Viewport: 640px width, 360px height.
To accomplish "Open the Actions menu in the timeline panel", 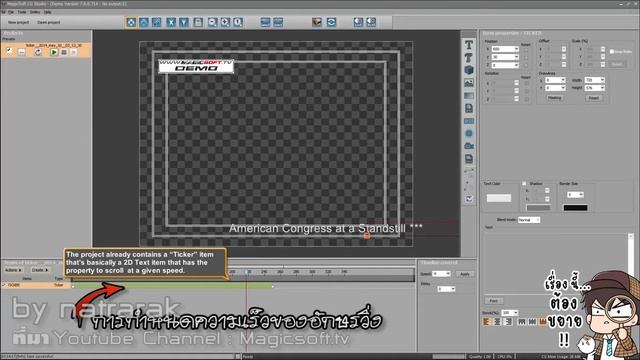I will pyautogui.click(x=13, y=270).
